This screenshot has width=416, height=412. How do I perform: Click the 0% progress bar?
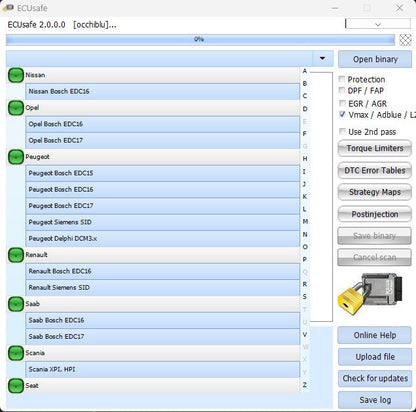tap(200, 40)
